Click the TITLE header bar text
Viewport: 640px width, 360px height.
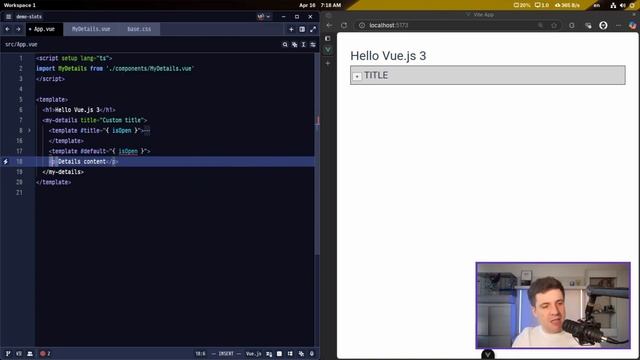(376, 75)
